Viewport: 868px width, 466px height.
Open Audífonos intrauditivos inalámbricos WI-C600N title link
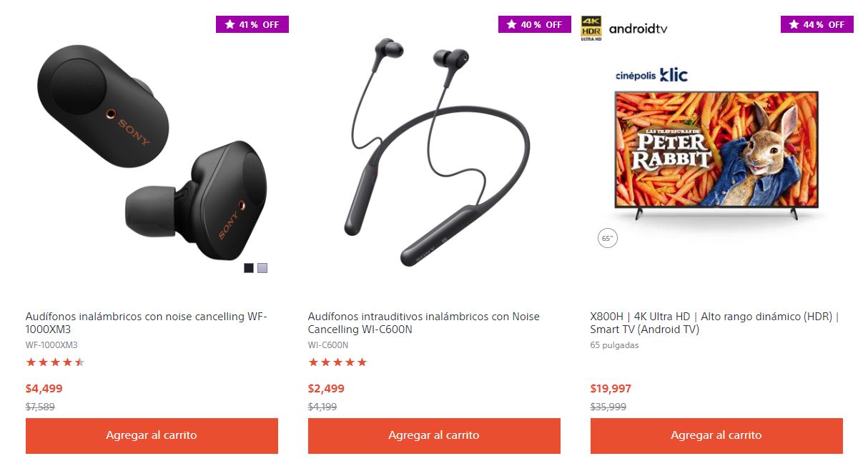(x=424, y=323)
